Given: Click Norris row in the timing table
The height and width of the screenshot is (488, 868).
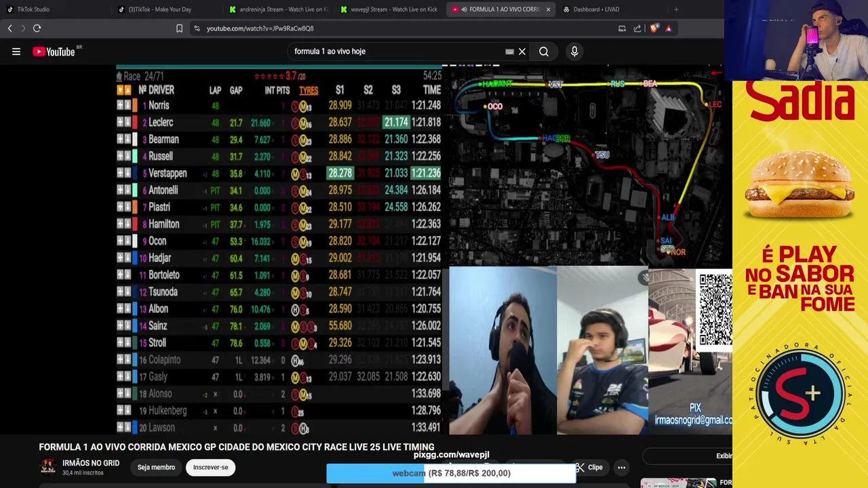Looking at the screenshot, I should click(x=279, y=106).
